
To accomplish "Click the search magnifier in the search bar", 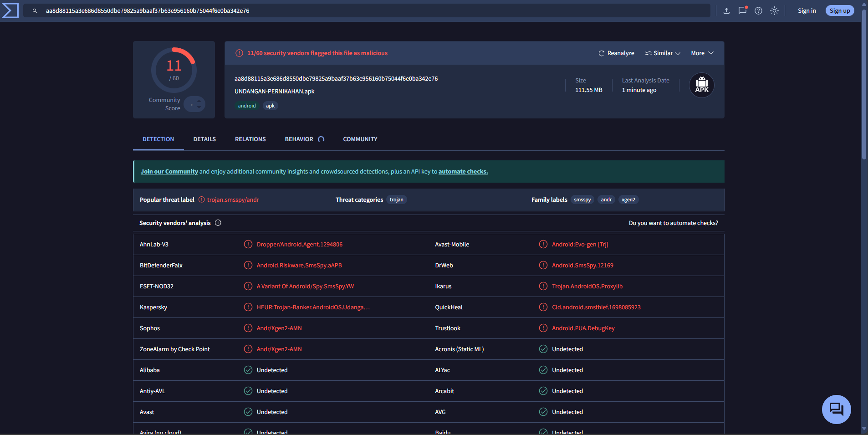I will [x=35, y=10].
